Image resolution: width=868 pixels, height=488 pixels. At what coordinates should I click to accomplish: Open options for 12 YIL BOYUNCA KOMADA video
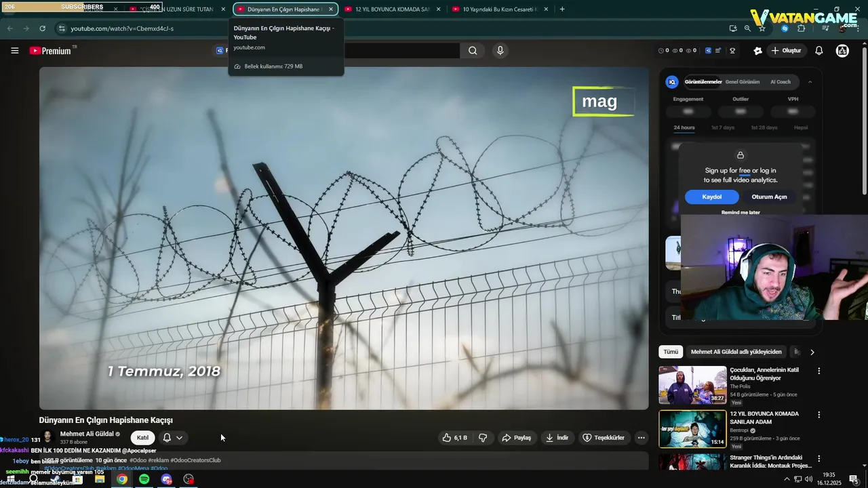818,415
